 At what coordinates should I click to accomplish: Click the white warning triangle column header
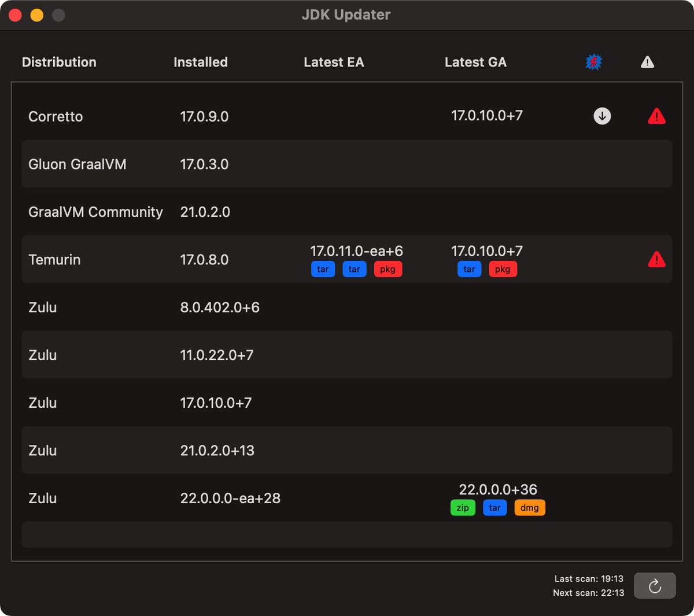(x=647, y=62)
